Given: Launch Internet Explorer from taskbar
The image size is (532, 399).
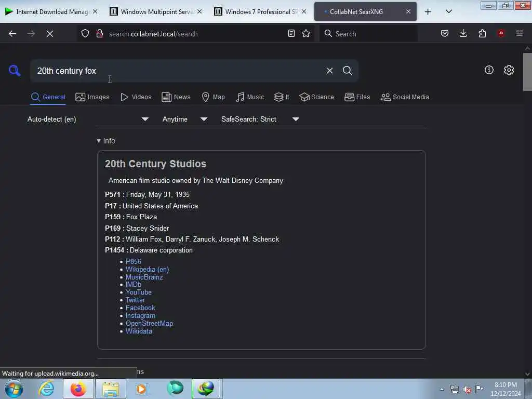Looking at the screenshot, I should pos(46,389).
